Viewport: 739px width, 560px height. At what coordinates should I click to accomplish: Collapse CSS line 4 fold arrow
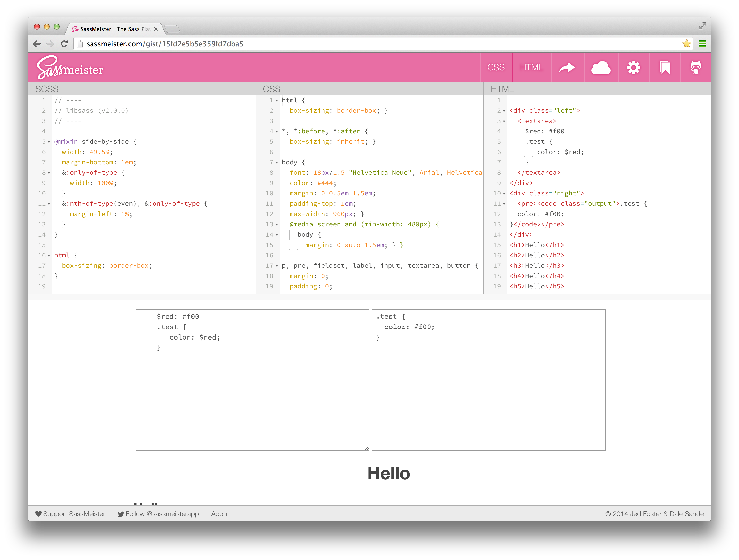277,132
